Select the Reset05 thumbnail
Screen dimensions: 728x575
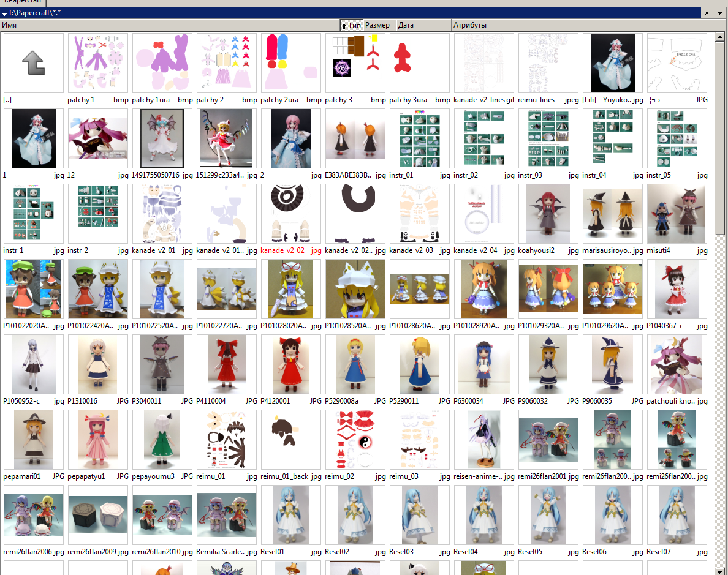coord(548,514)
